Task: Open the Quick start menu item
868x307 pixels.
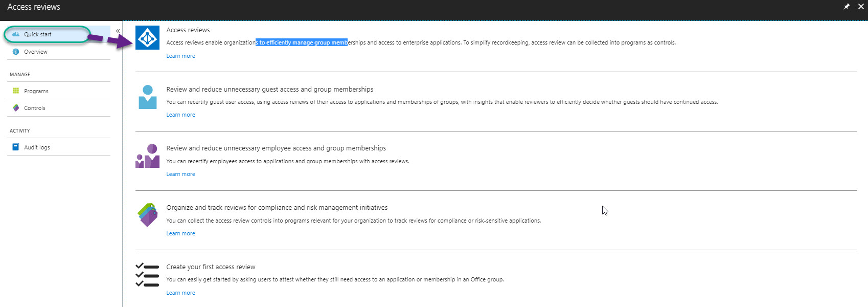Action: pos(59,34)
